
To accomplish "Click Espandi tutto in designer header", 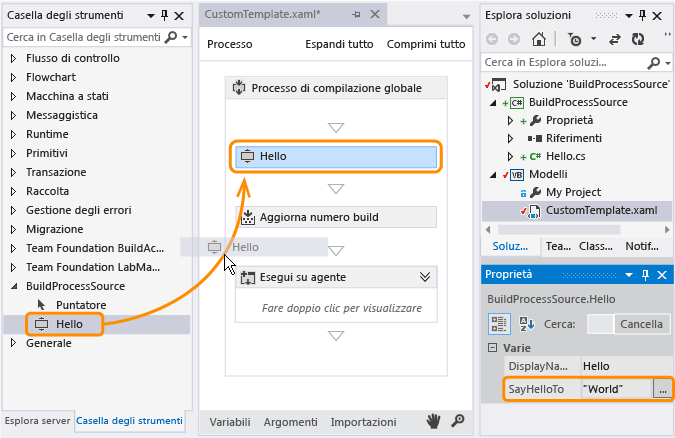I will tap(339, 44).
